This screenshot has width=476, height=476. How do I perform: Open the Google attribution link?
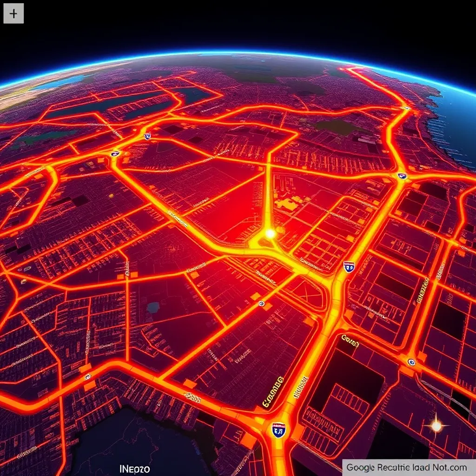[406, 467]
